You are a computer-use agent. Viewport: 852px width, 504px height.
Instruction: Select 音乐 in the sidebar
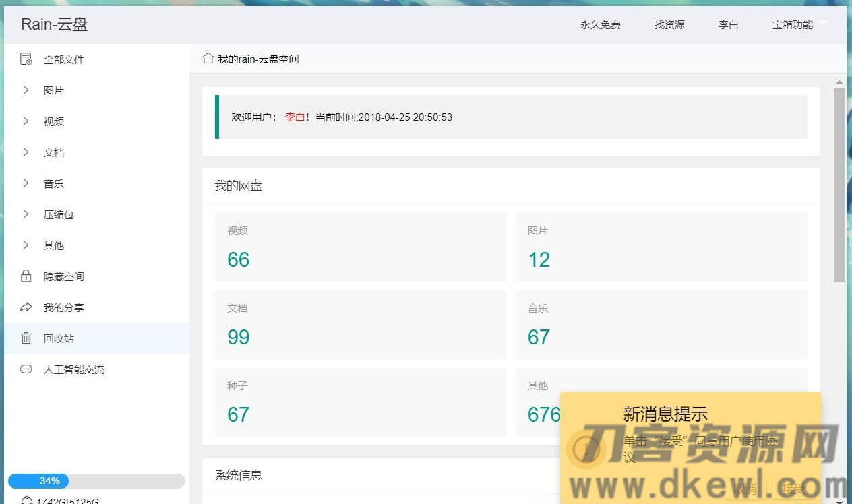(x=54, y=183)
